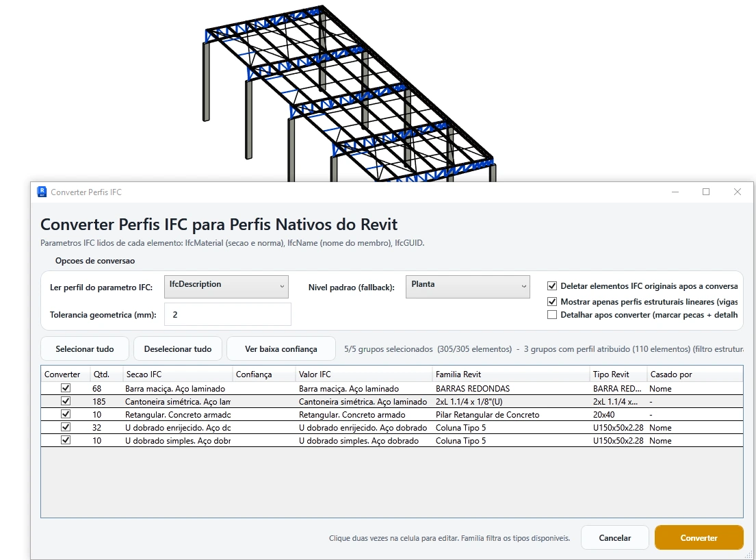Uncheck the Cantoneira simétrica row Converter checkbox

tap(66, 400)
